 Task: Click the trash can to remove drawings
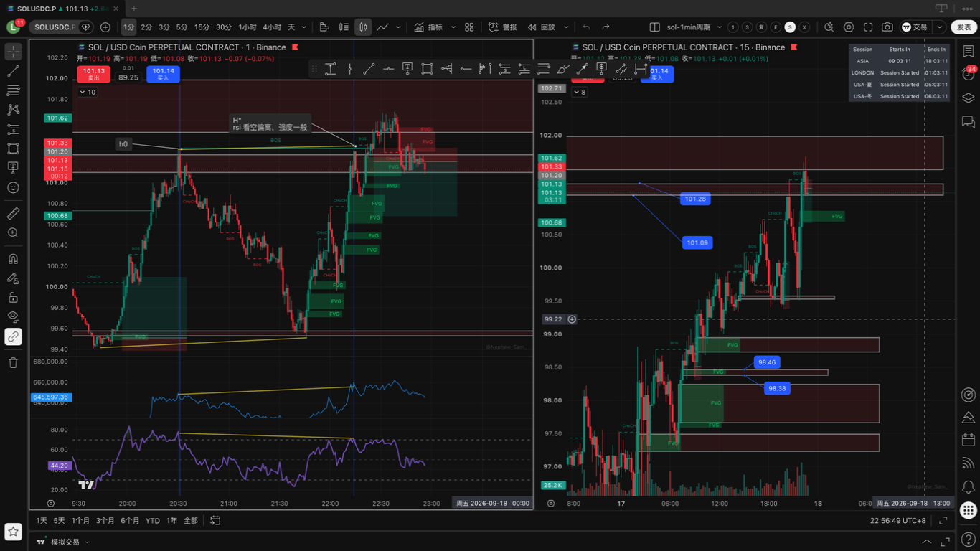coord(13,362)
